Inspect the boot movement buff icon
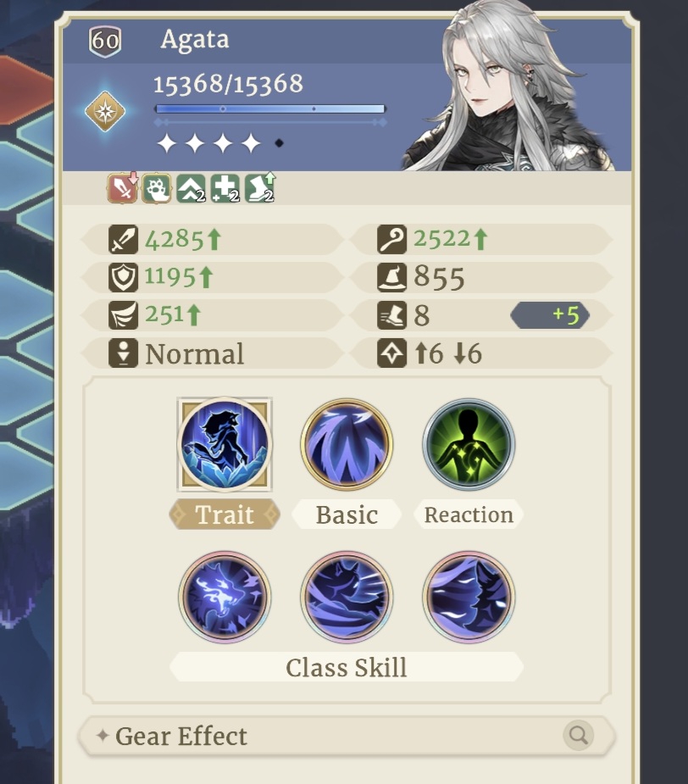The height and width of the screenshot is (784, 688). (x=259, y=188)
